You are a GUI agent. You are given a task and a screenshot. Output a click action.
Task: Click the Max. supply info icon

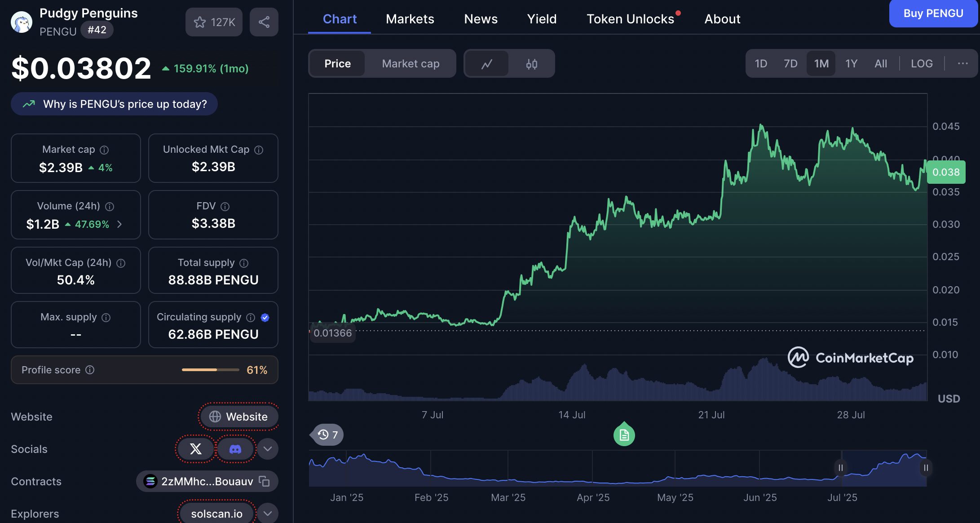point(106,317)
